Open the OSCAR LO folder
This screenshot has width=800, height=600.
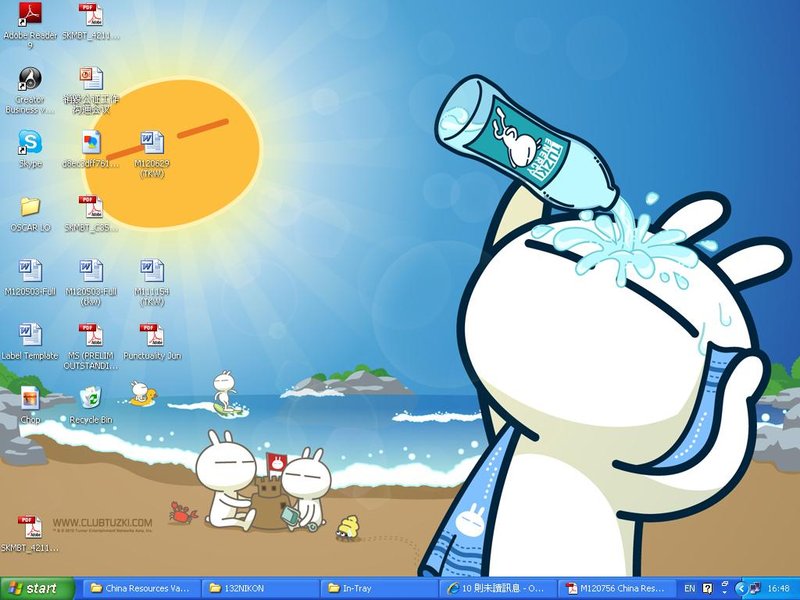pos(30,214)
